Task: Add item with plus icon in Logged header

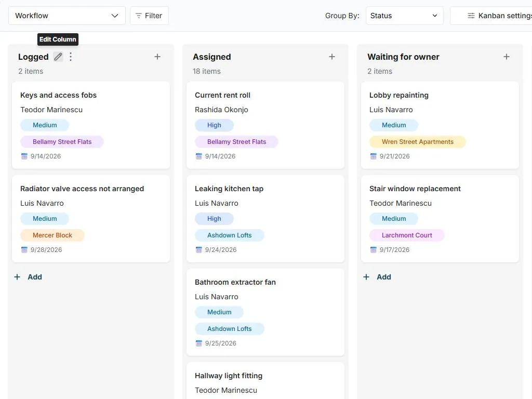Action: pyautogui.click(x=157, y=57)
